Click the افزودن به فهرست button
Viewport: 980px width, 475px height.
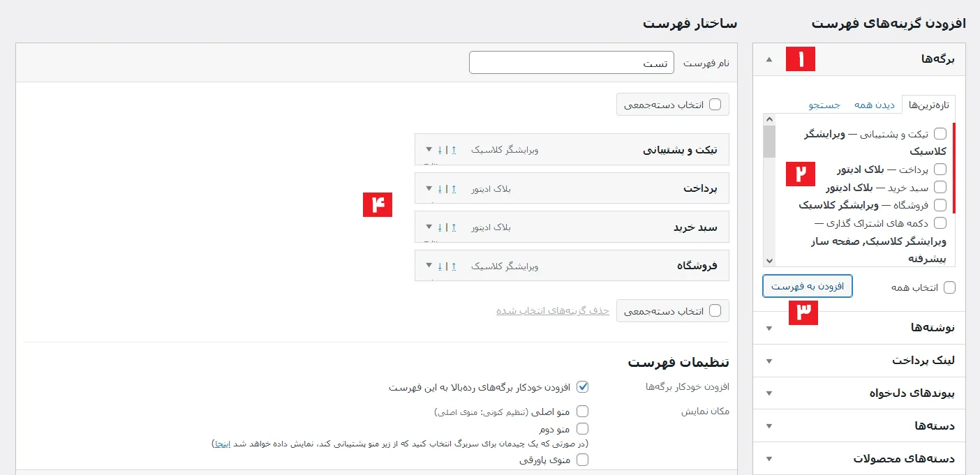[808, 286]
